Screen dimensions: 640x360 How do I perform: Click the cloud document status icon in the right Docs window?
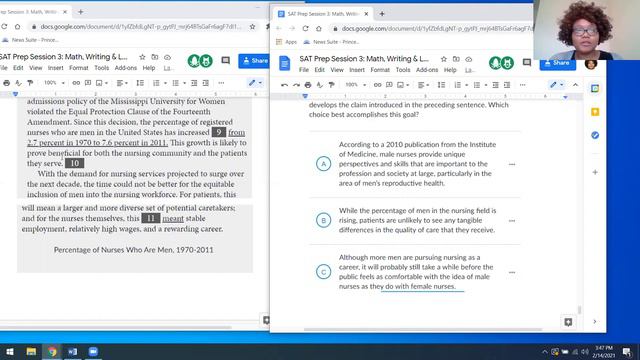click(469, 59)
